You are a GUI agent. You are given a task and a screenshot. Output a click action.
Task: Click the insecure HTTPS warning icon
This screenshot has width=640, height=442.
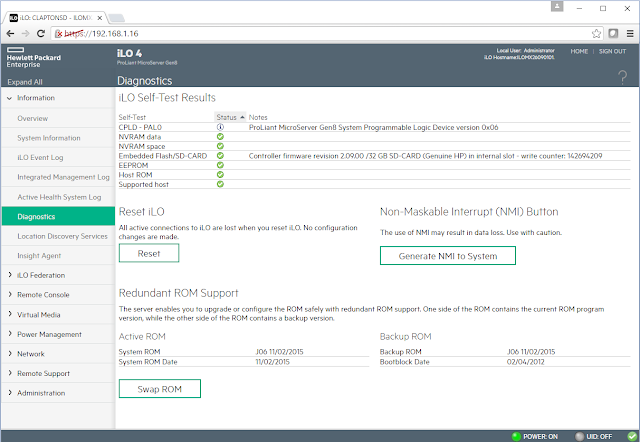58,34
